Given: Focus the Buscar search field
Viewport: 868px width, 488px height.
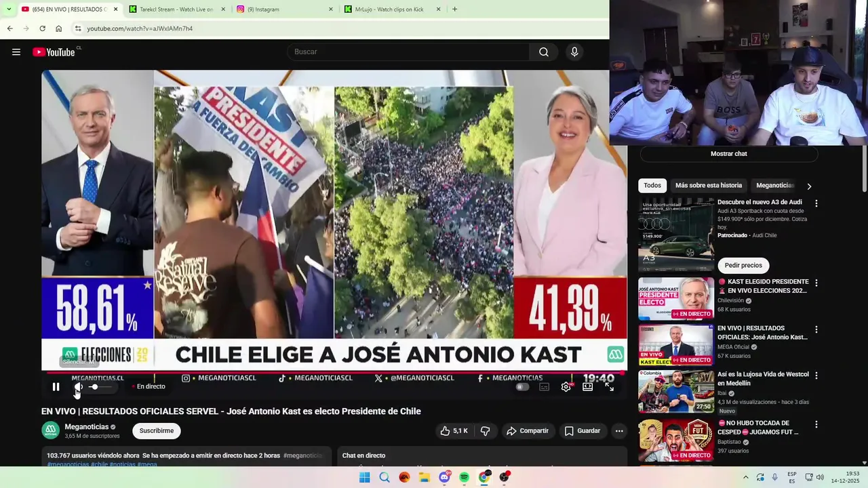Looking at the screenshot, I should (x=408, y=52).
